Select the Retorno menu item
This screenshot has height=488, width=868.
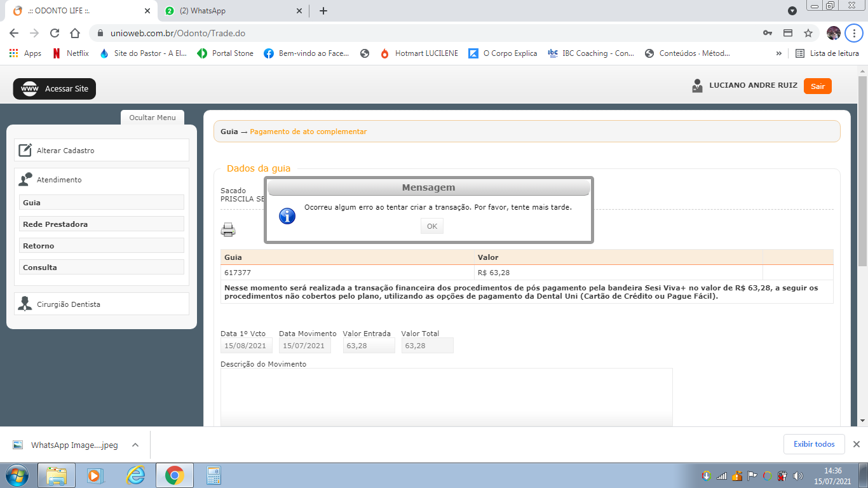point(102,246)
